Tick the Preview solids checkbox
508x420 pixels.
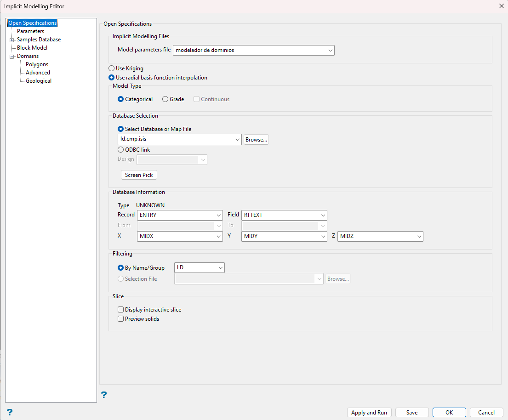120,318
